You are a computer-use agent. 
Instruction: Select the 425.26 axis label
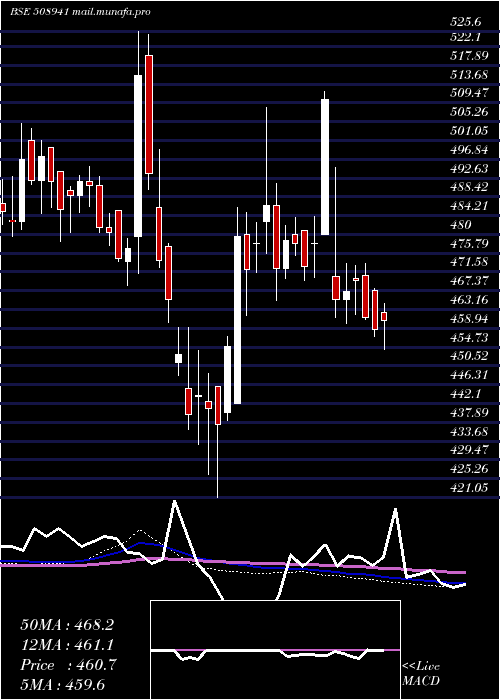point(469,469)
